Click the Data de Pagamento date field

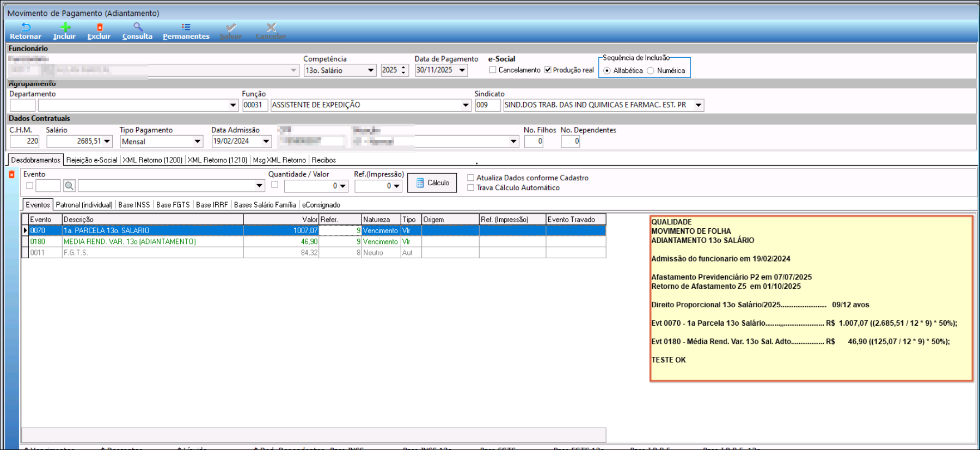click(434, 70)
